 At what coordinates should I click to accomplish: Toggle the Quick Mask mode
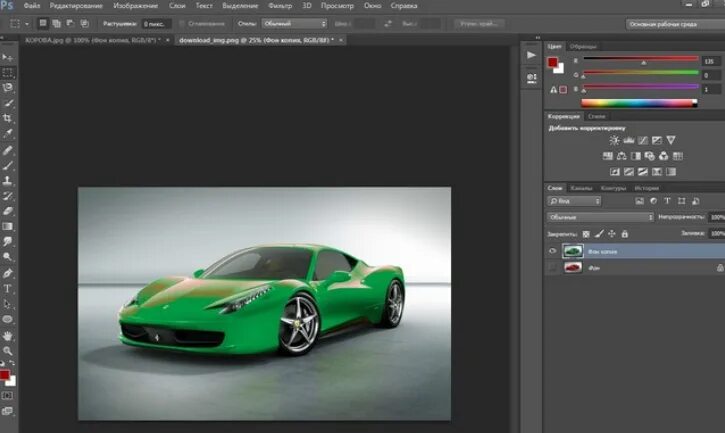(7, 396)
